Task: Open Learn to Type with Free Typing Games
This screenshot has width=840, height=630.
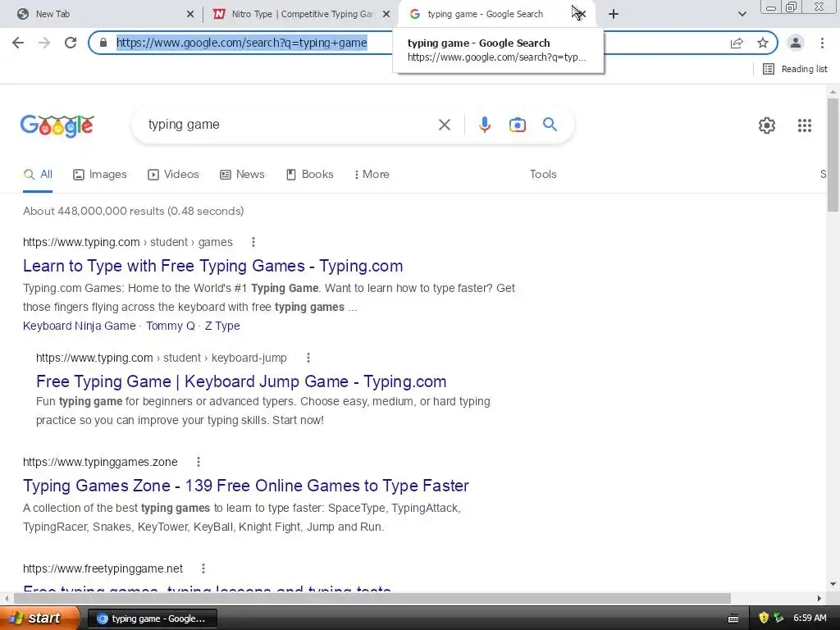Action: click(212, 266)
